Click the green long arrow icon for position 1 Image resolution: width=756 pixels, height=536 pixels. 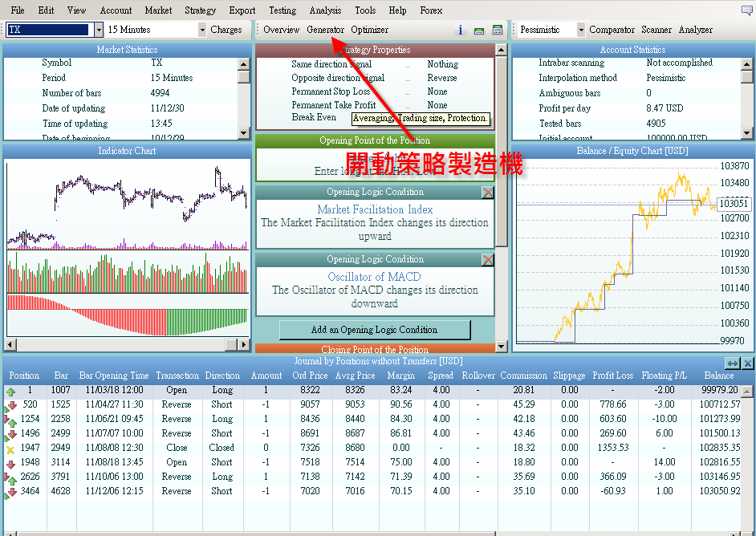tap(10, 392)
